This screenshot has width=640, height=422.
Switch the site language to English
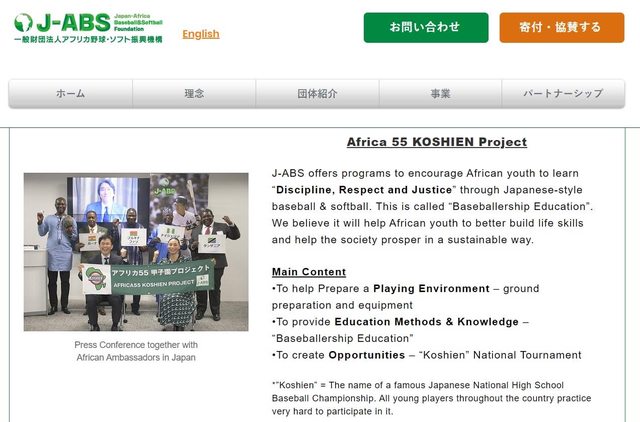pyautogui.click(x=201, y=34)
